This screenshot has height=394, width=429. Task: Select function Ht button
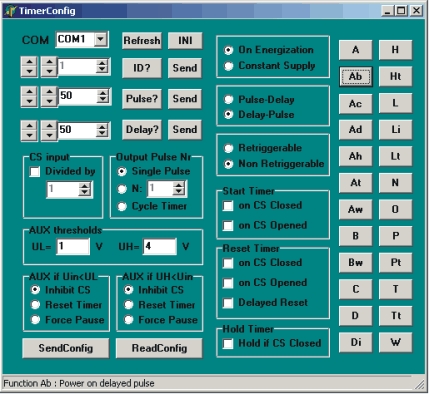point(395,76)
